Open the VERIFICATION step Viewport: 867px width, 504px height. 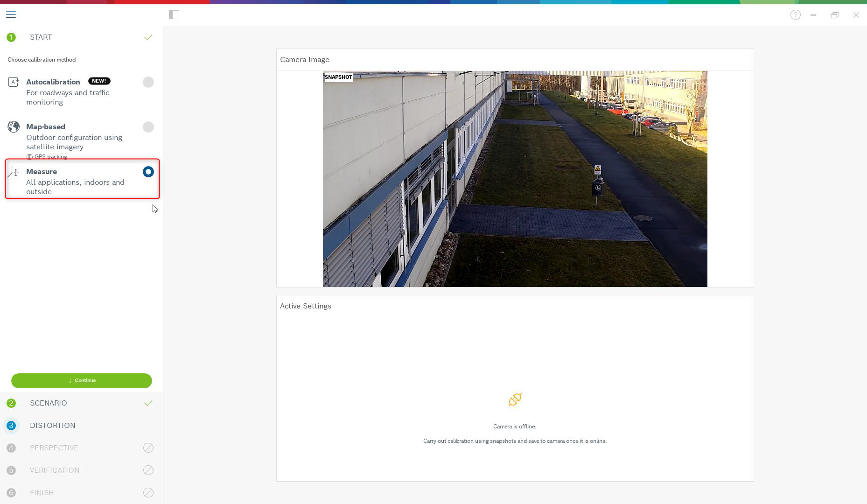pos(55,470)
